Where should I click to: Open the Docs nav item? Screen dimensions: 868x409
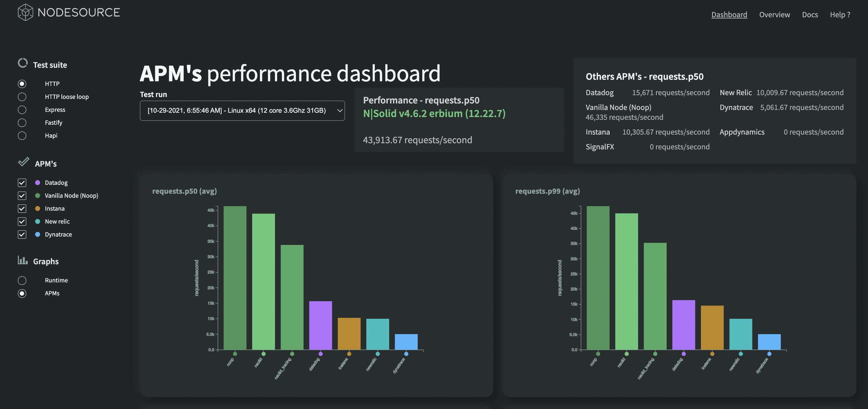pyautogui.click(x=810, y=15)
